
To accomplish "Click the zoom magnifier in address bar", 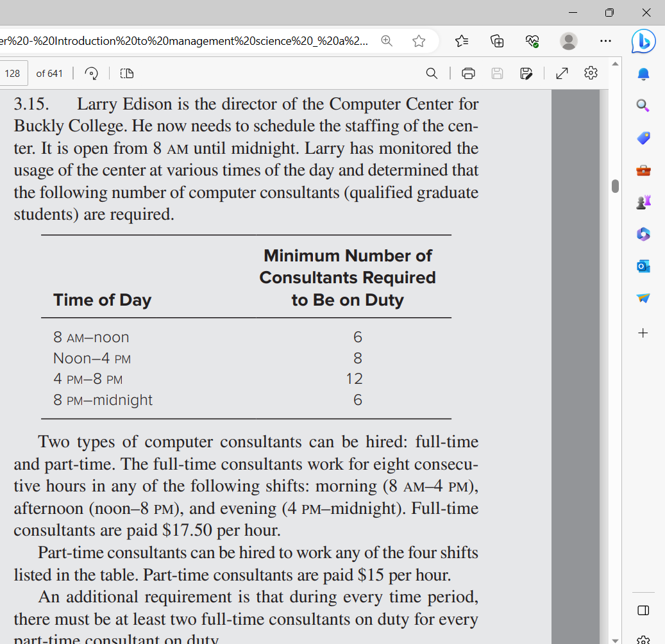I will coord(386,40).
